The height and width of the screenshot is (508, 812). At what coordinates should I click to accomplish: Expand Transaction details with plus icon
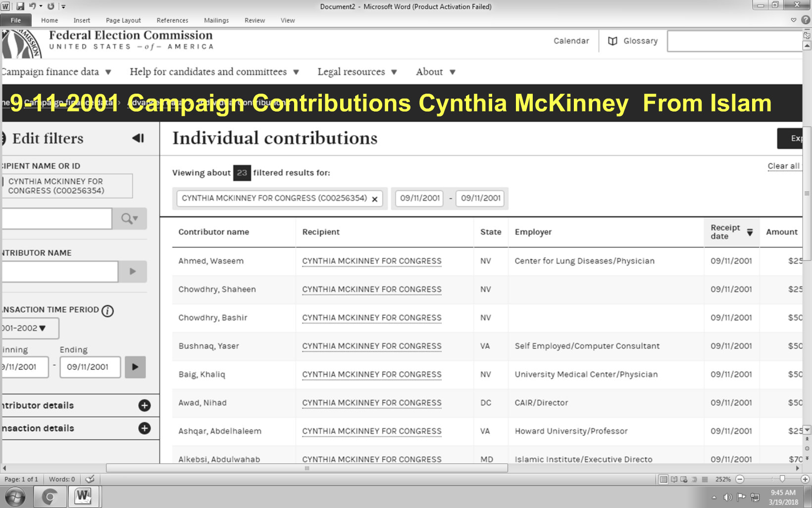click(145, 428)
